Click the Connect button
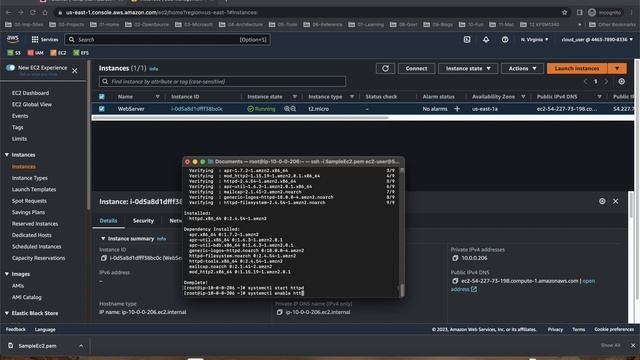The height and width of the screenshot is (360, 640). coord(416,68)
